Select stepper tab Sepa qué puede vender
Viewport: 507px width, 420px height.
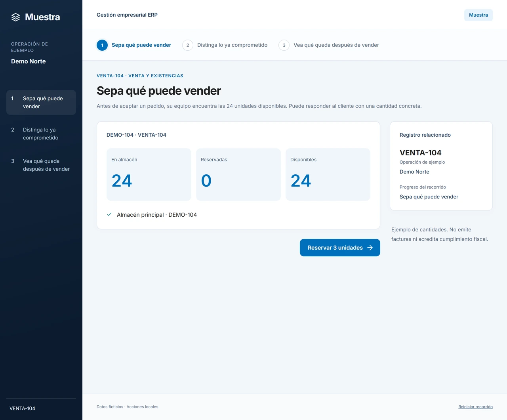(x=134, y=45)
